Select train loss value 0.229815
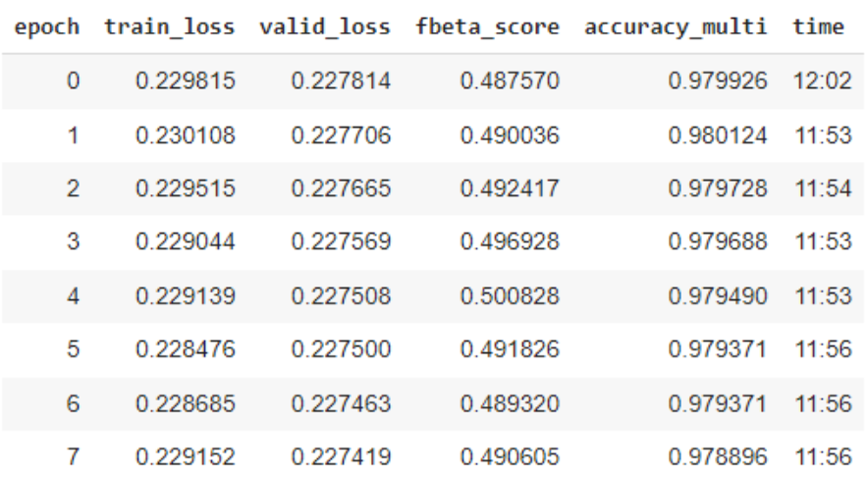868x479 pixels. [x=186, y=81]
